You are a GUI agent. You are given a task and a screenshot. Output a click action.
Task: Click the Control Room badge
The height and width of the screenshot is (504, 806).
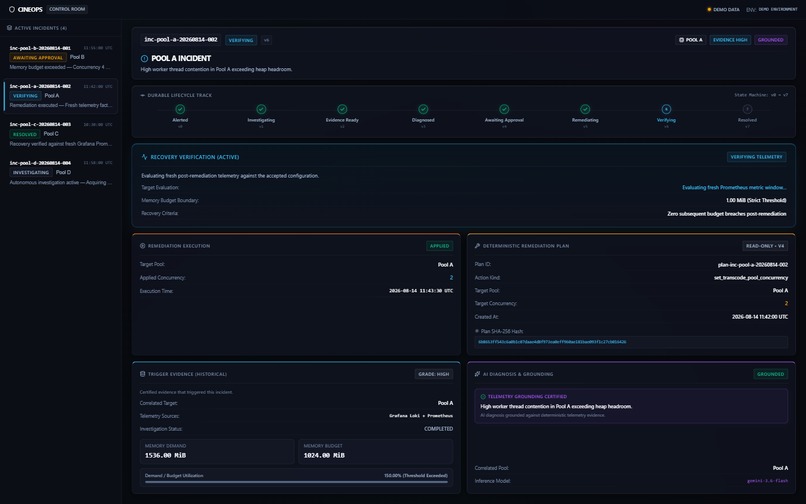[67, 9]
